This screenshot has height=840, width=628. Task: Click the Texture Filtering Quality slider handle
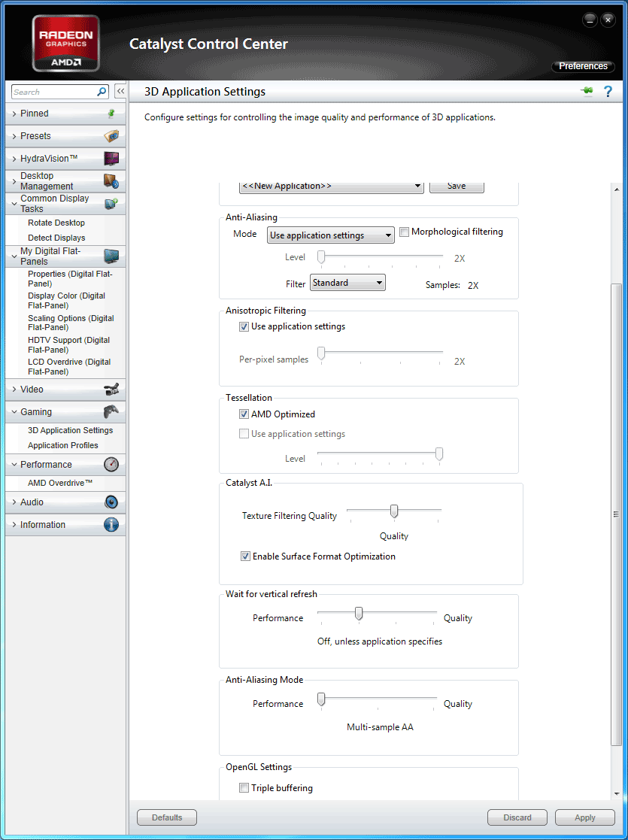pyautogui.click(x=394, y=511)
